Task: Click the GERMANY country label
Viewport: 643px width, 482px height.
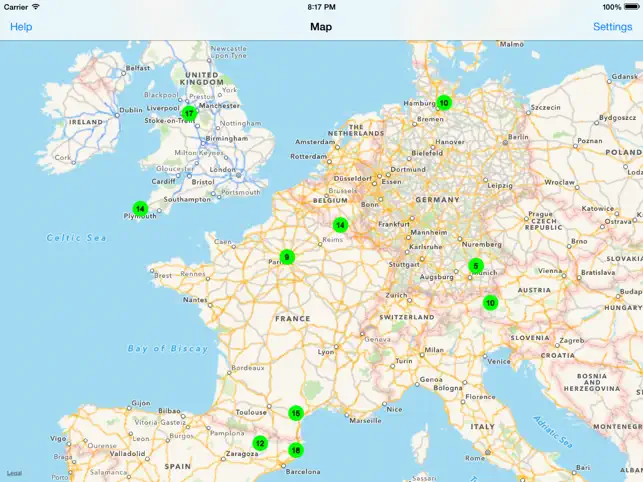Action: point(438,200)
